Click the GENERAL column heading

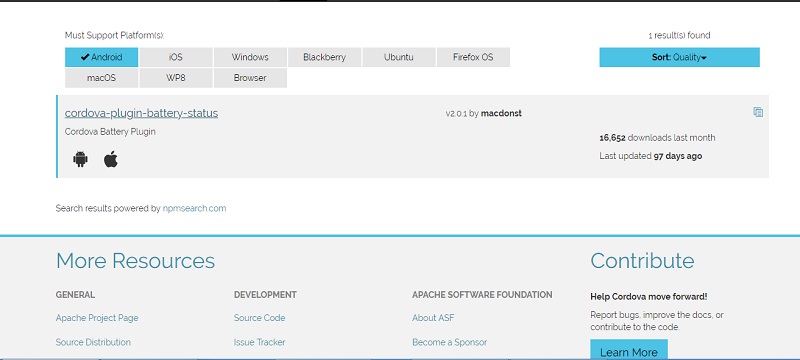pyautogui.click(x=75, y=295)
